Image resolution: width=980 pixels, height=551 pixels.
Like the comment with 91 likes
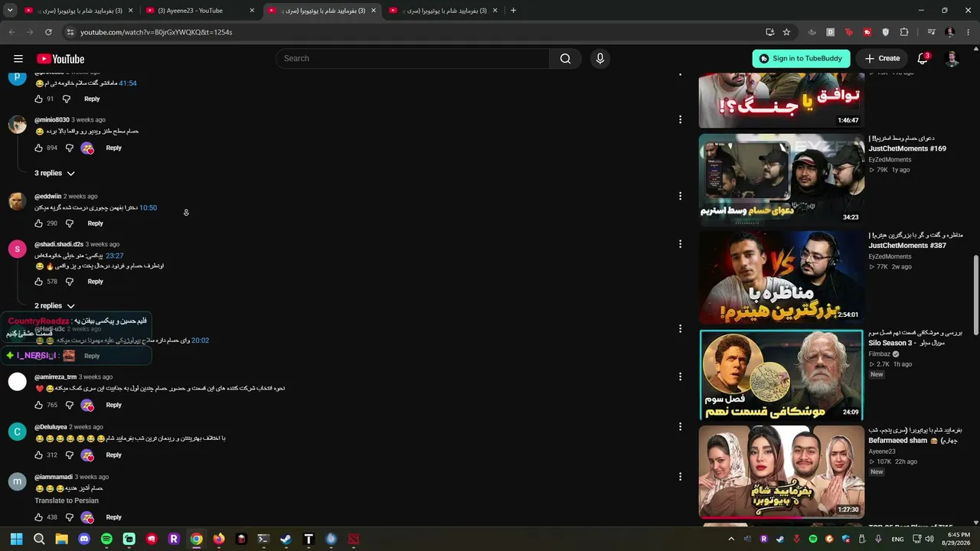point(39,99)
